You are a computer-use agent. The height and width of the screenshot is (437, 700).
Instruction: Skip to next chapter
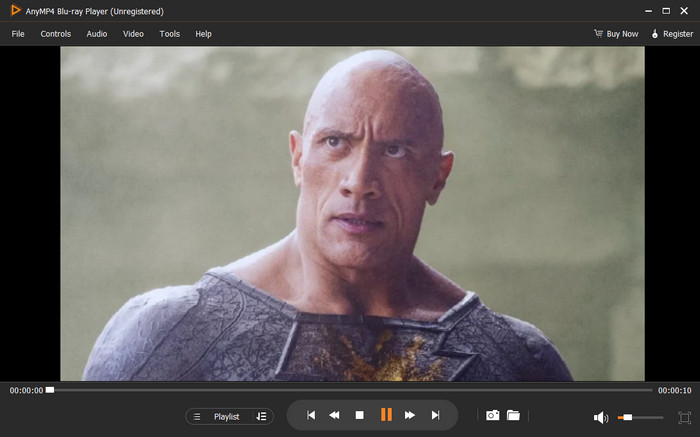(435, 415)
